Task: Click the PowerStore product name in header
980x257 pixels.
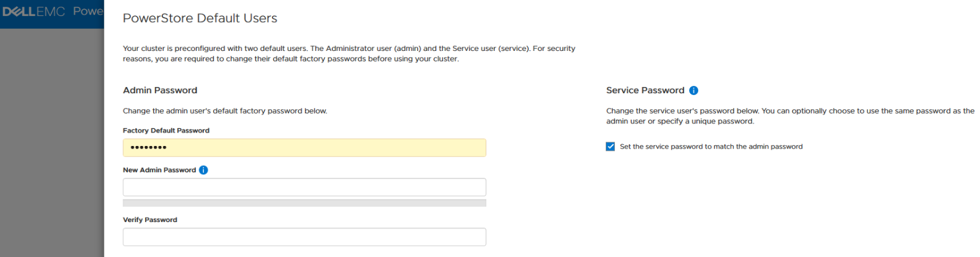Action: pos(88,12)
